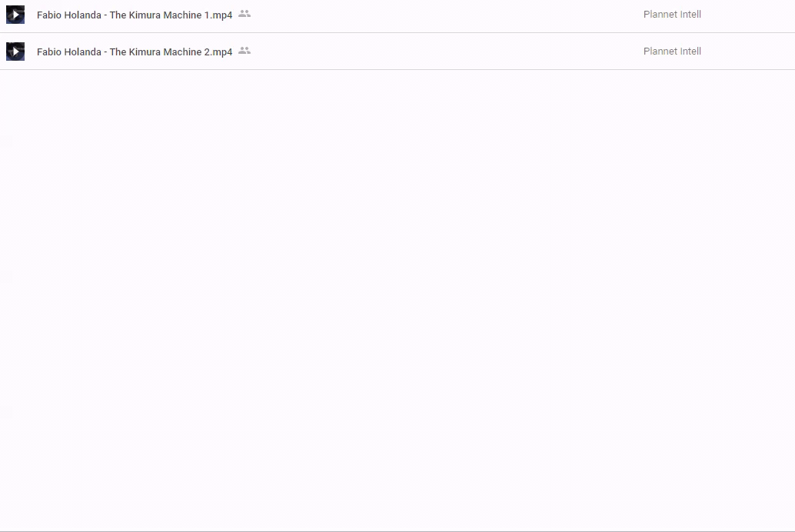
Task: Click owner Plannet Intell on the second row
Action: click(672, 52)
